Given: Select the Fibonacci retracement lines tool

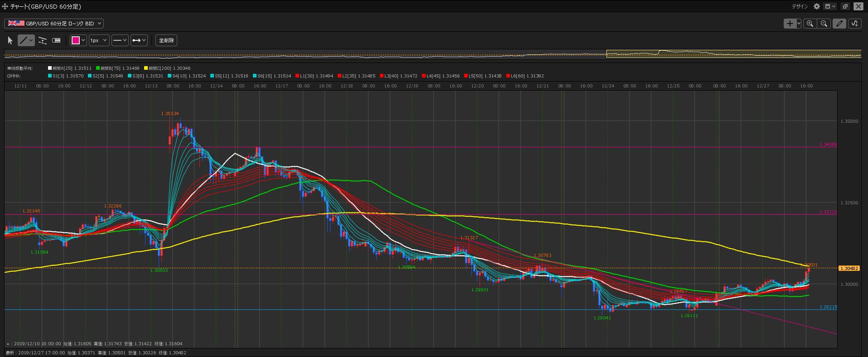Looking at the screenshot, I should pos(43,40).
